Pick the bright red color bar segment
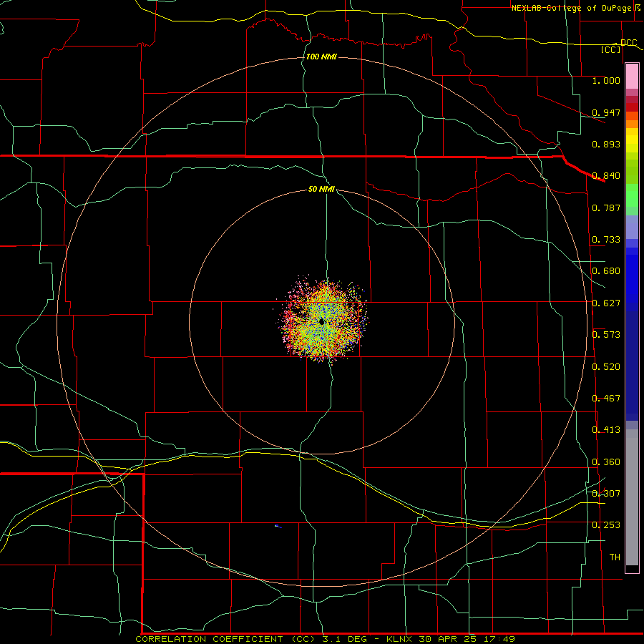 pyautogui.click(x=632, y=107)
